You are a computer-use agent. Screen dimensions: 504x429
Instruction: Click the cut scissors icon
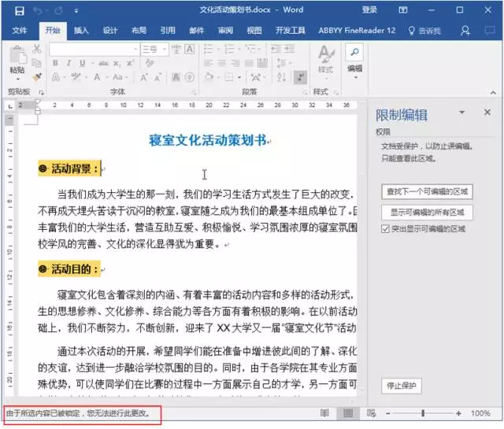tap(37, 49)
